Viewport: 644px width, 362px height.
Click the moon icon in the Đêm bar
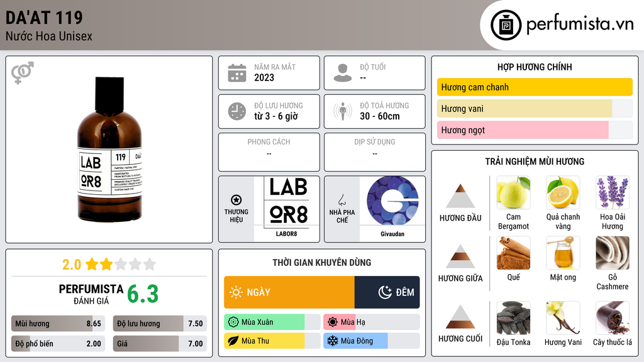pyautogui.click(x=385, y=292)
